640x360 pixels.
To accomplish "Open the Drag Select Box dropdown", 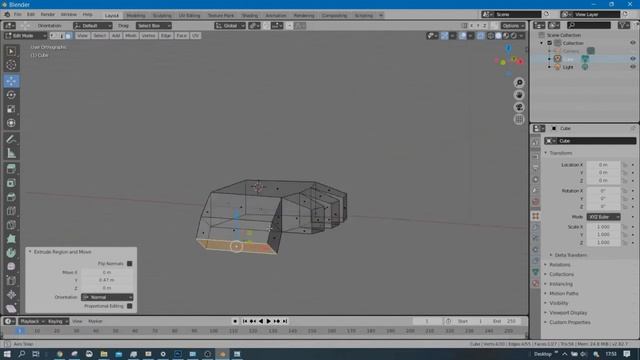I will point(153,26).
